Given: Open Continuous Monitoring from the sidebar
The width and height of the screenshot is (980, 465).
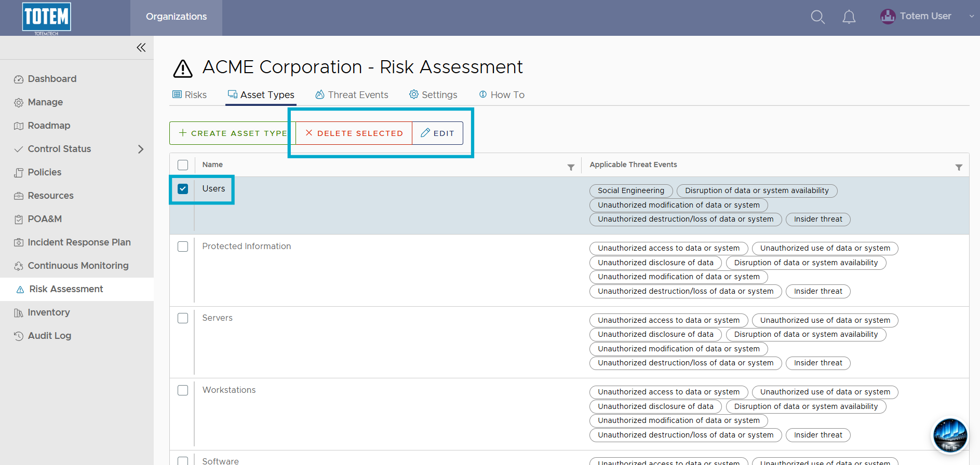Looking at the screenshot, I should [x=78, y=266].
